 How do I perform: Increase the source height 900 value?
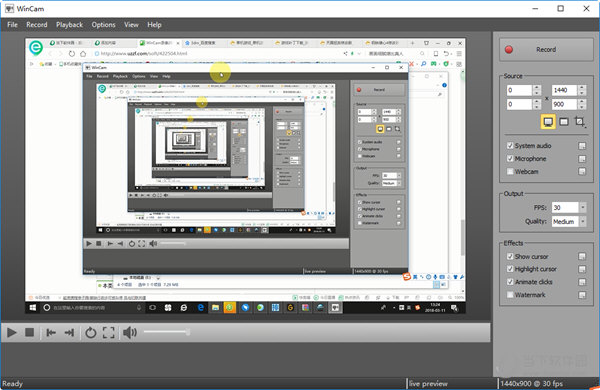582,101
